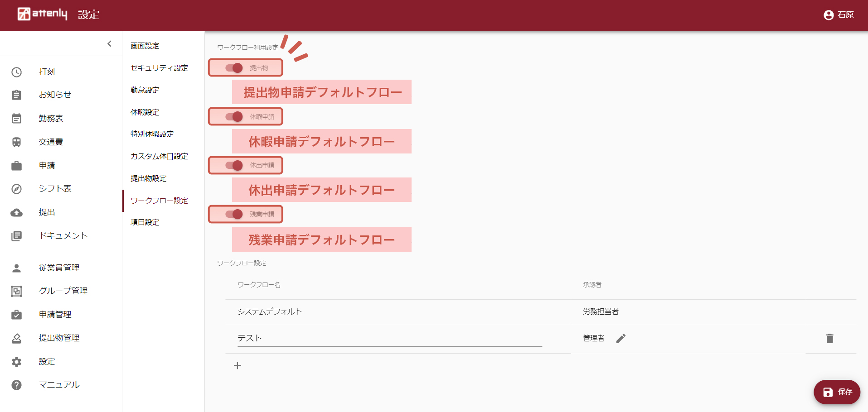This screenshot has width=868, height=412.
Task: Click the テスト workflow name field
Action: 389,338
